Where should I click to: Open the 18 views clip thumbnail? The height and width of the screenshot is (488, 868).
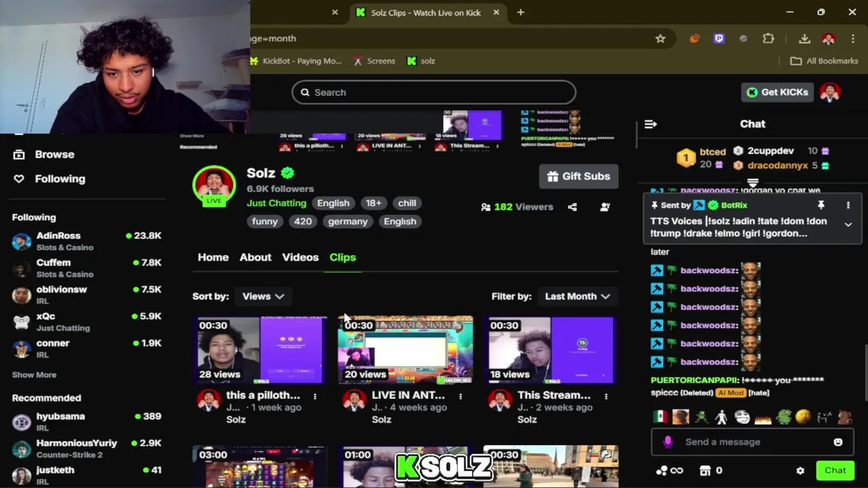point(551,350)
